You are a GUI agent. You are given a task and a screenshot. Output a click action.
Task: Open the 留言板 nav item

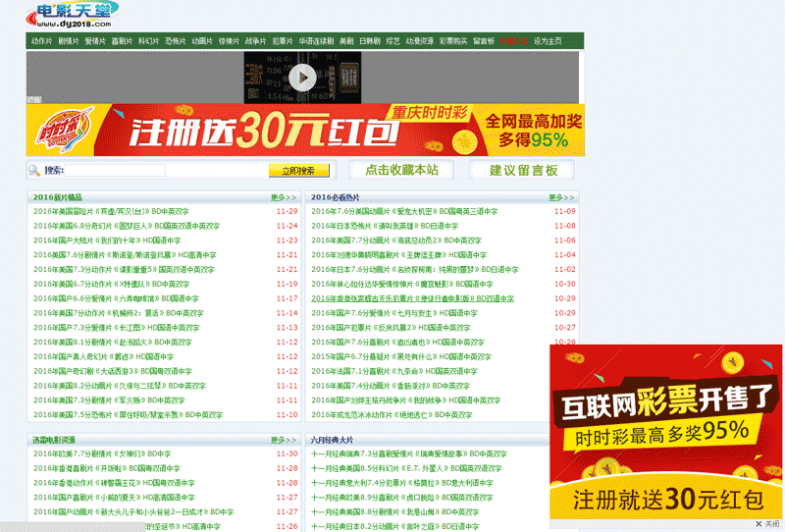pyautogui.click(x=484, y=41)
